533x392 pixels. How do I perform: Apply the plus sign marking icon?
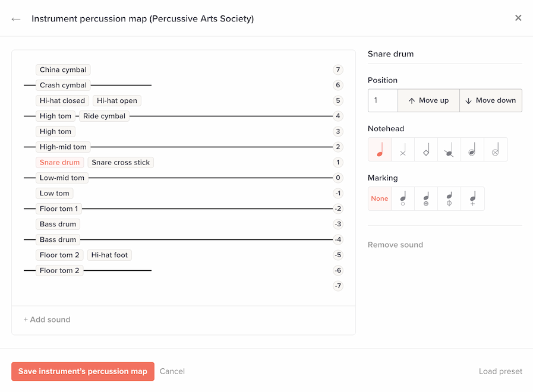pyautogui.click(x=472, y=198)
